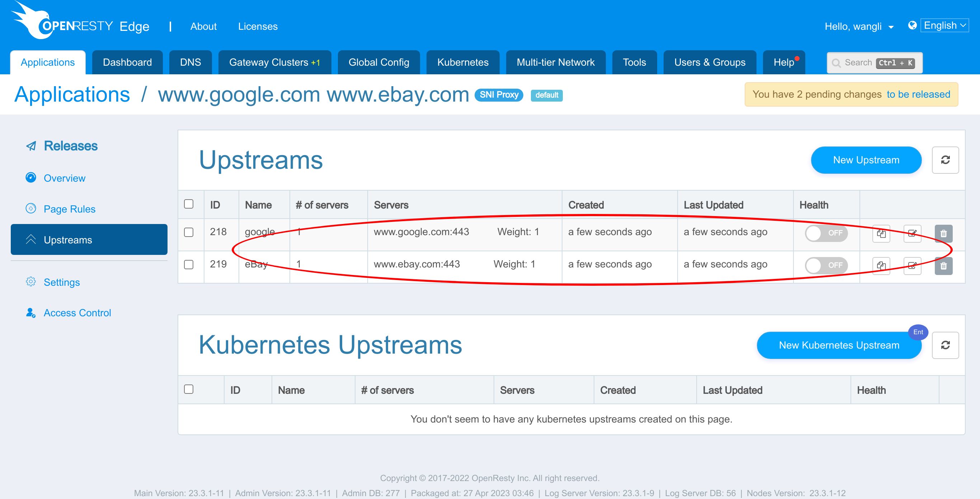Refresh the Kubernetes Upstreams list
Screen dimensions: 980x499
coord(945,345)
